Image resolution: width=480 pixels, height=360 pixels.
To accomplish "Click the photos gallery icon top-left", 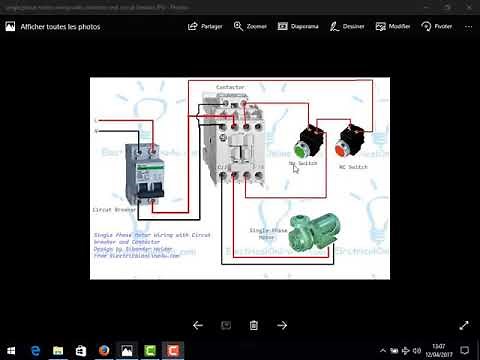I will coord(10,27).
